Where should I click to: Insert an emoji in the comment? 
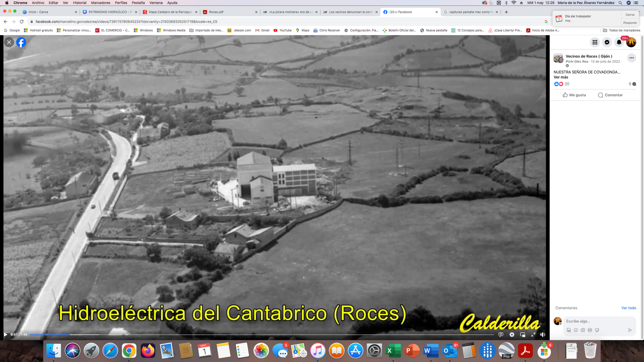tap(576, 330)
